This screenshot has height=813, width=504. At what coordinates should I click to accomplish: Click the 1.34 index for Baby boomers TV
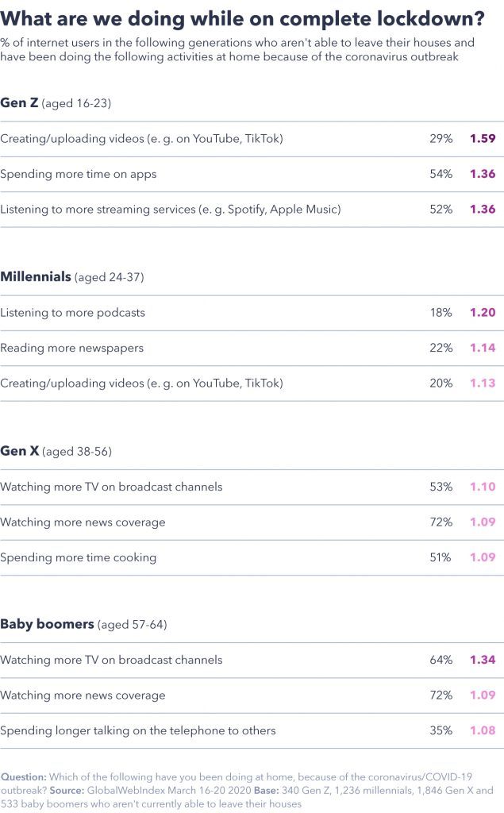(483, 660)
